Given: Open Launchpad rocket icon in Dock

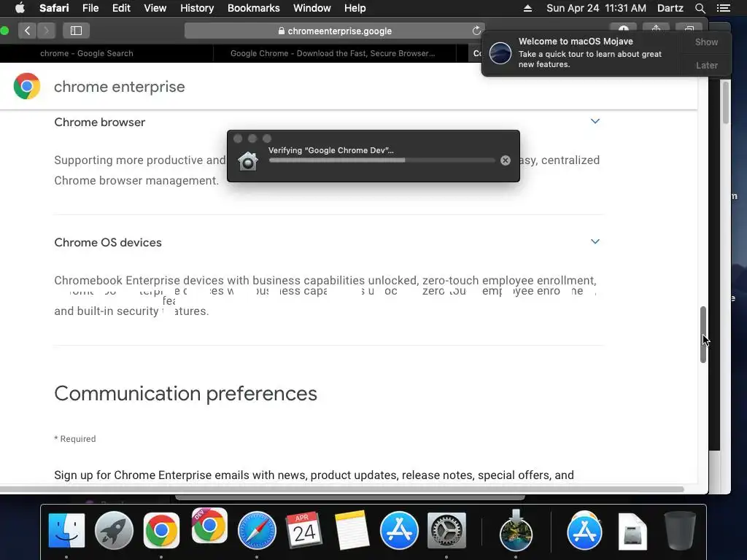Looking at the screenshot, I should pyautogui.click(x=114, y=530).
